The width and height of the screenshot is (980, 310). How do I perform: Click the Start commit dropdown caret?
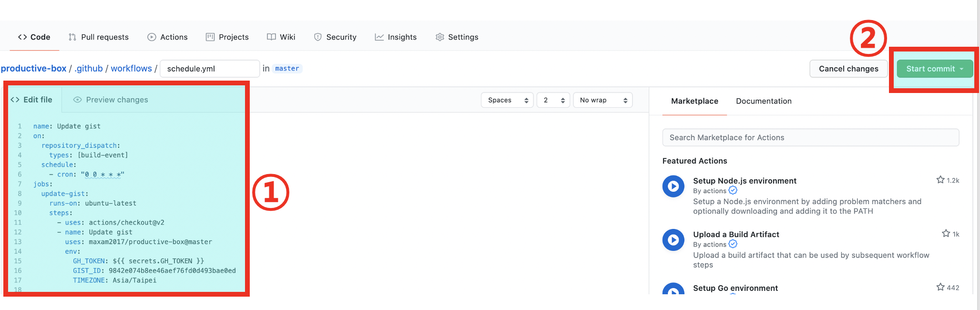(962, 69)
